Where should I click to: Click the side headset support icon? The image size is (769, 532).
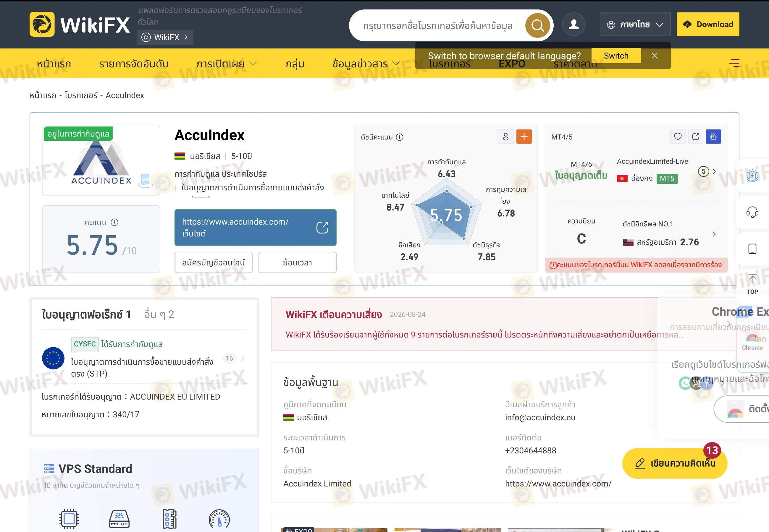(x=752, y=212)
